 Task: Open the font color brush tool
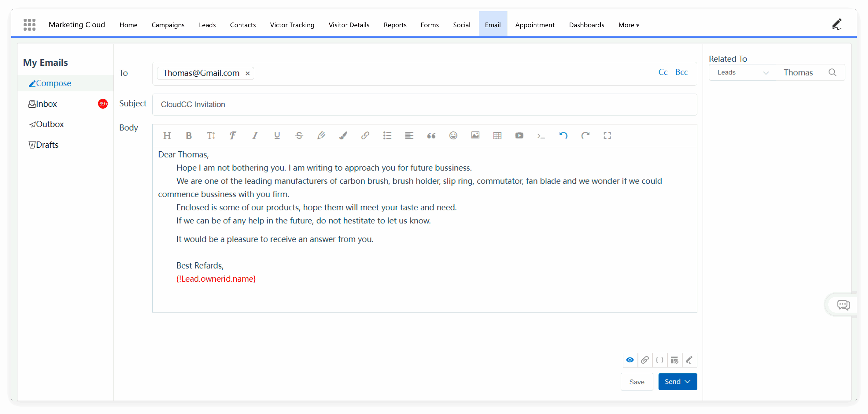(343, 135)
